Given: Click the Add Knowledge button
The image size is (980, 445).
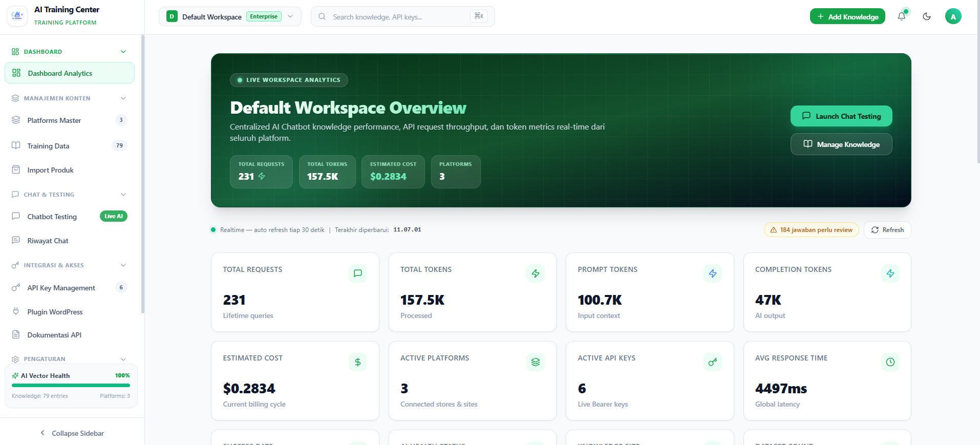Looking at the screenshot, I should coord(847,16).
